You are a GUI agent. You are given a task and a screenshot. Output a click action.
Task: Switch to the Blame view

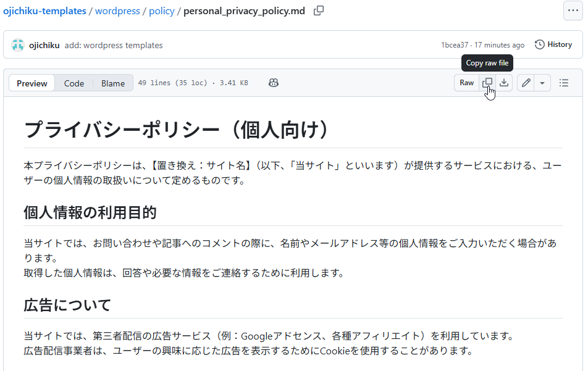(113, 83)
